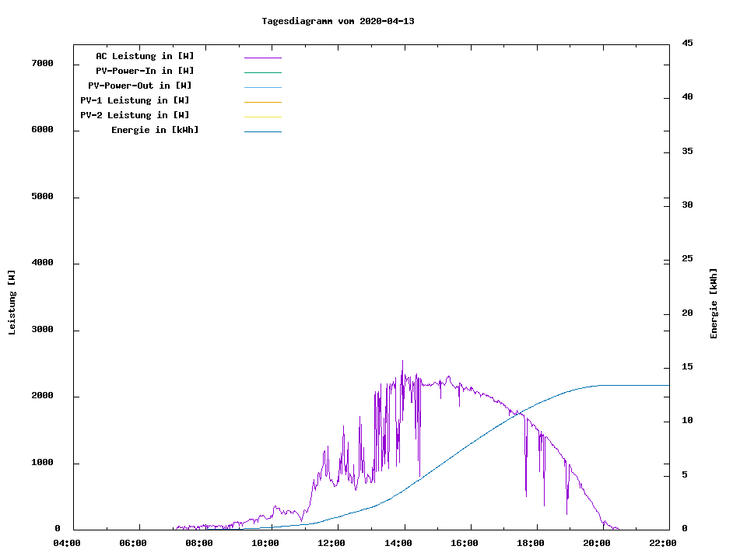Select the 04:00 time axis label
Screen dimensions: 747x560
pos(68,543)
